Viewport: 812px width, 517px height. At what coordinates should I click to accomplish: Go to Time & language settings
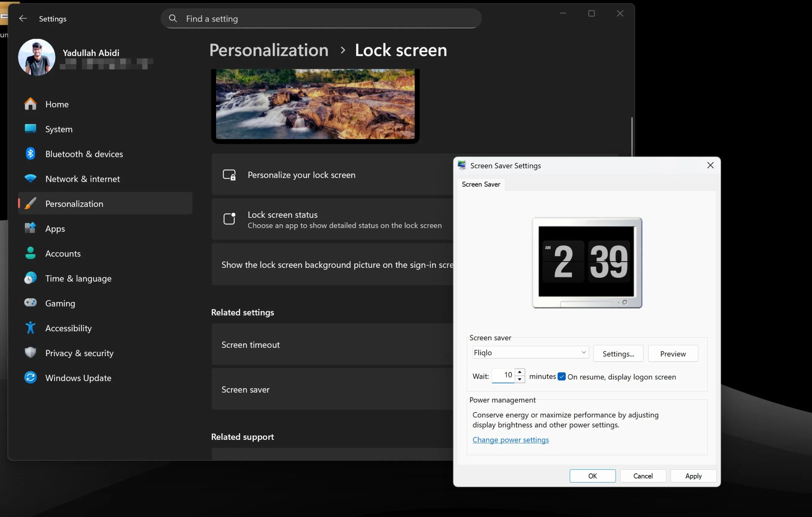coord(78,278)
